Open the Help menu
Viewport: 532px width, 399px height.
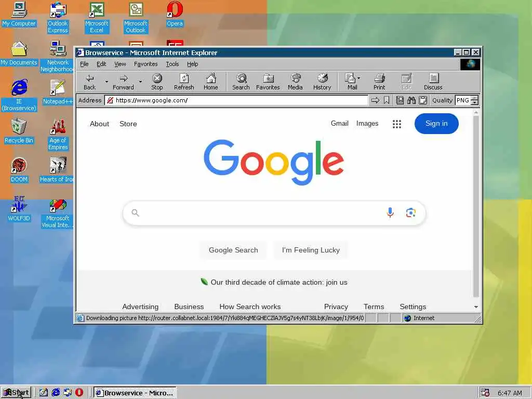192,64
